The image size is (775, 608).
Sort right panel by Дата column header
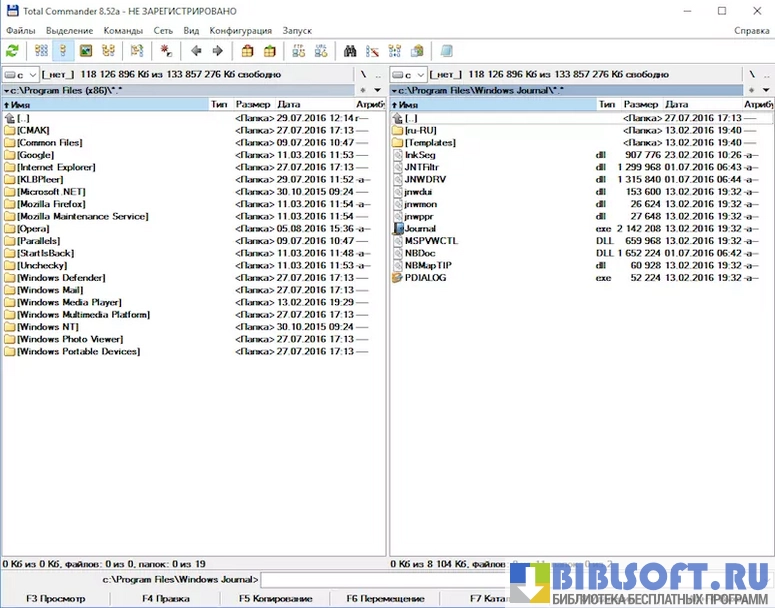point(677,104)
